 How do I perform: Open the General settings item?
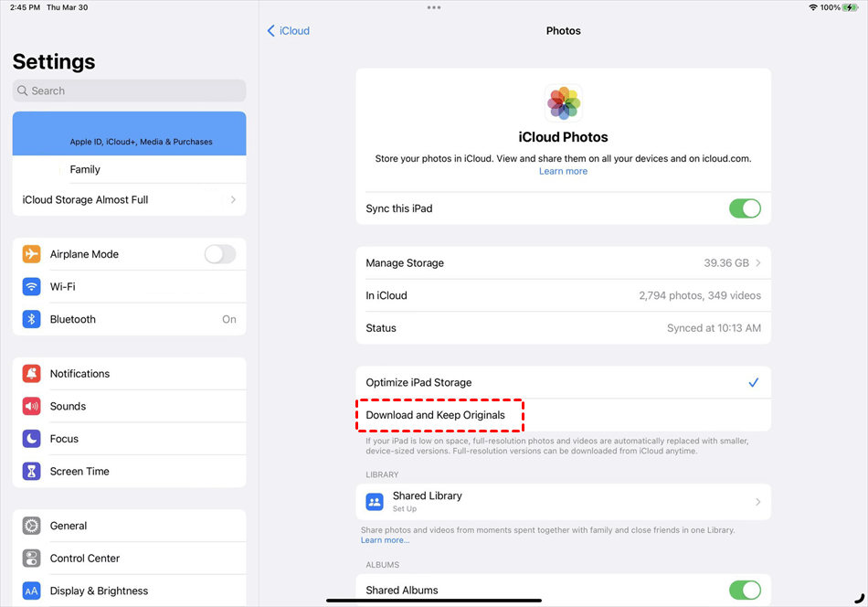pos(69,526)
